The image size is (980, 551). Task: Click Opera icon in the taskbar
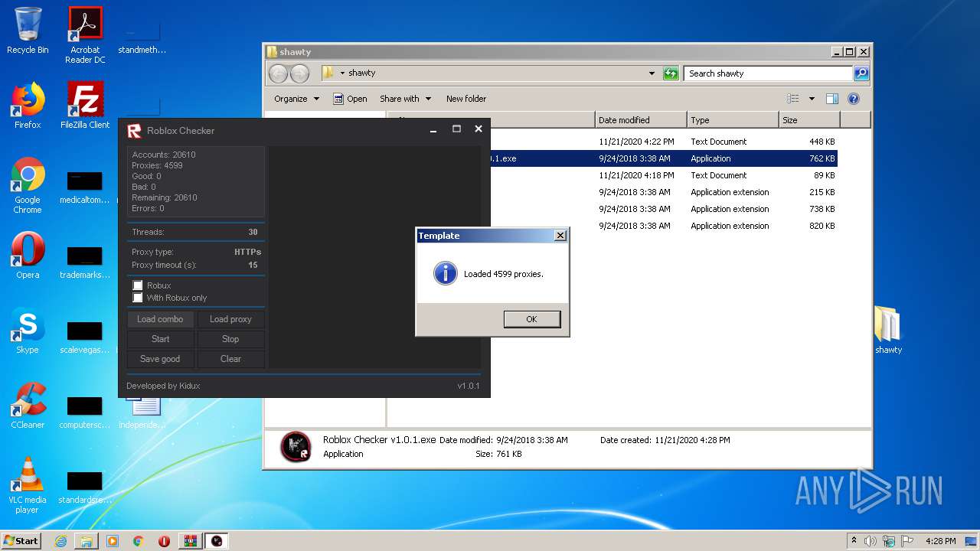coord(165,541)
